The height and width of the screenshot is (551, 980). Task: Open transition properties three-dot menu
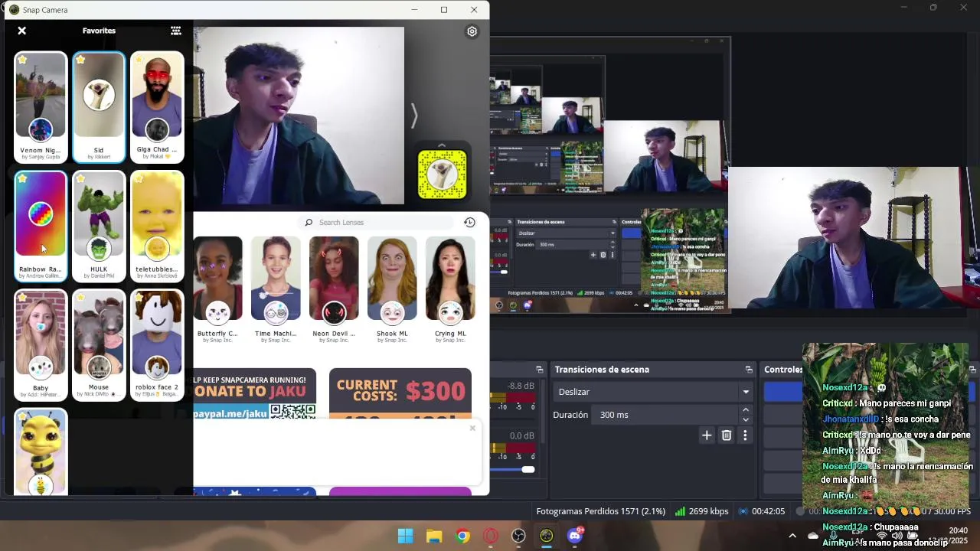[745, 435]
